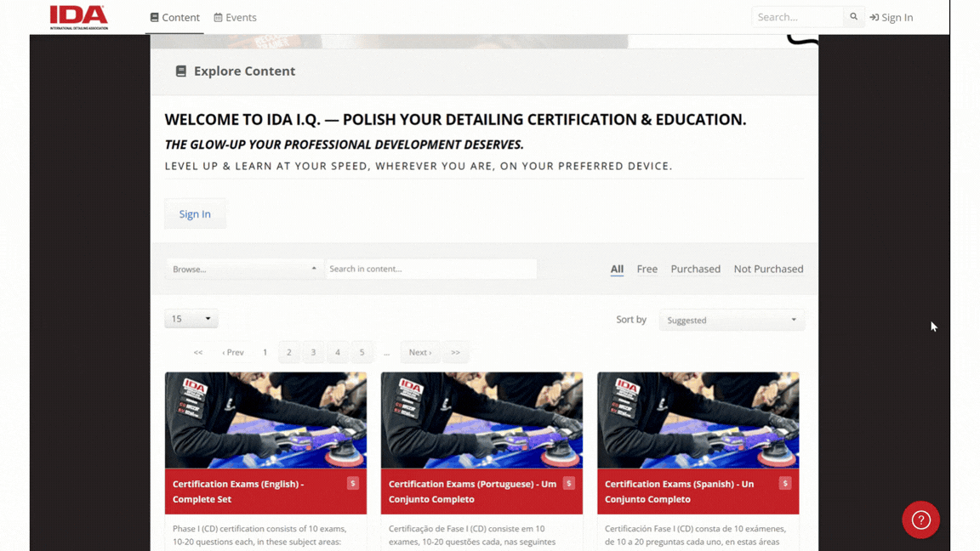Filter content by Free
The height and width of the screenshot is (551, 980).
(647, 269)
